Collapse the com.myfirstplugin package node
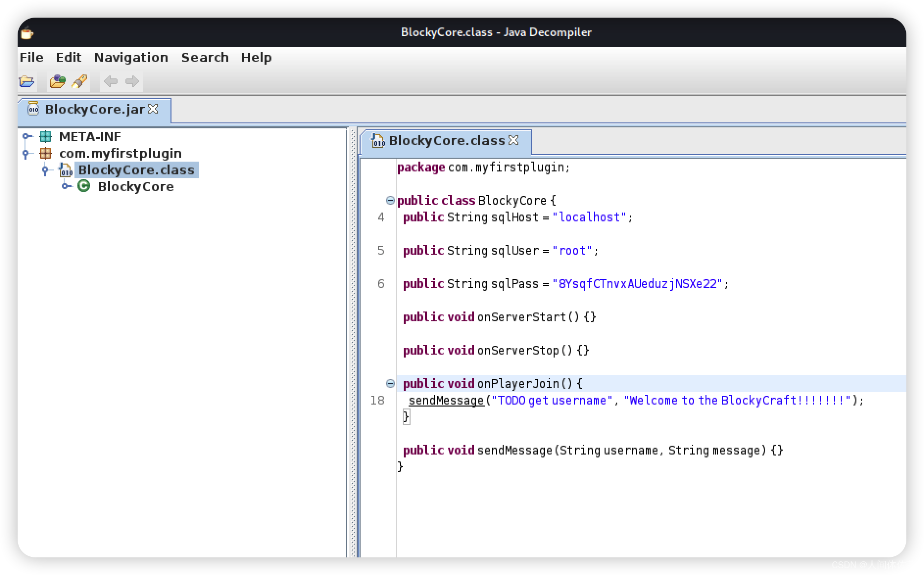Screen dimensions: 924x575 [26, 154]
